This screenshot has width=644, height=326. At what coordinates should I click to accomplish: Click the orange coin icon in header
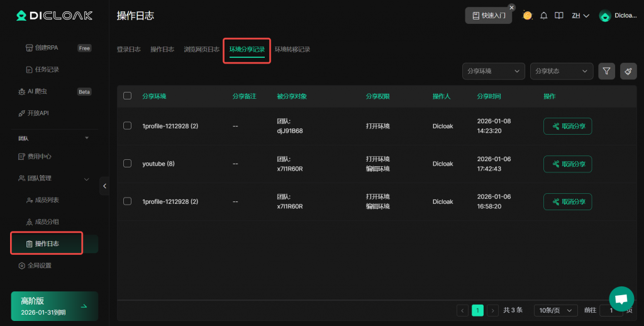(528, 16)
